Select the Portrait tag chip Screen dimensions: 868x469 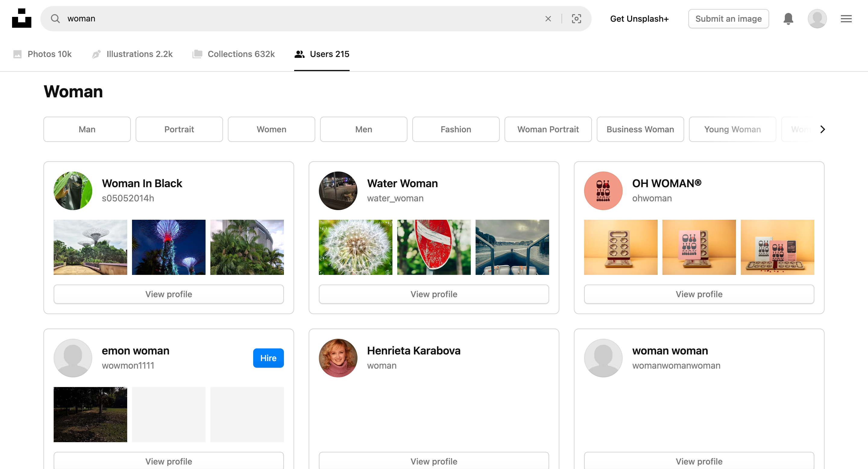point(179,129)
